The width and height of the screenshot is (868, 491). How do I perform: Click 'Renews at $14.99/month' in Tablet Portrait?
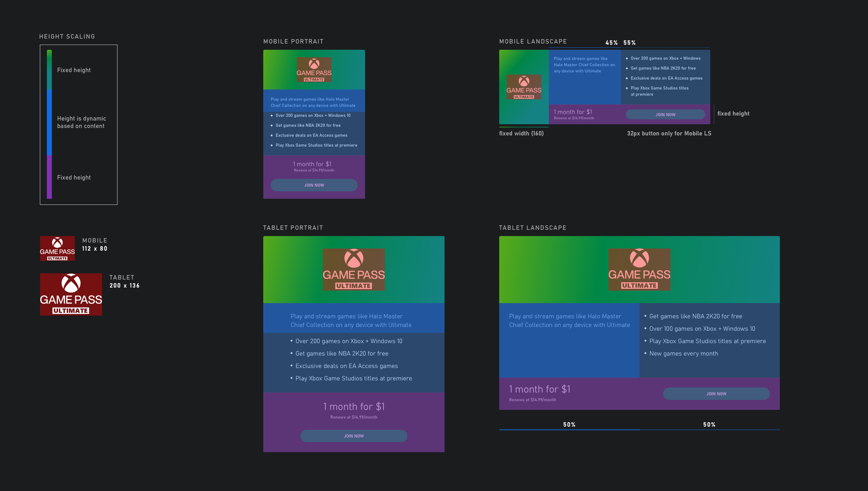coord(353,417)
